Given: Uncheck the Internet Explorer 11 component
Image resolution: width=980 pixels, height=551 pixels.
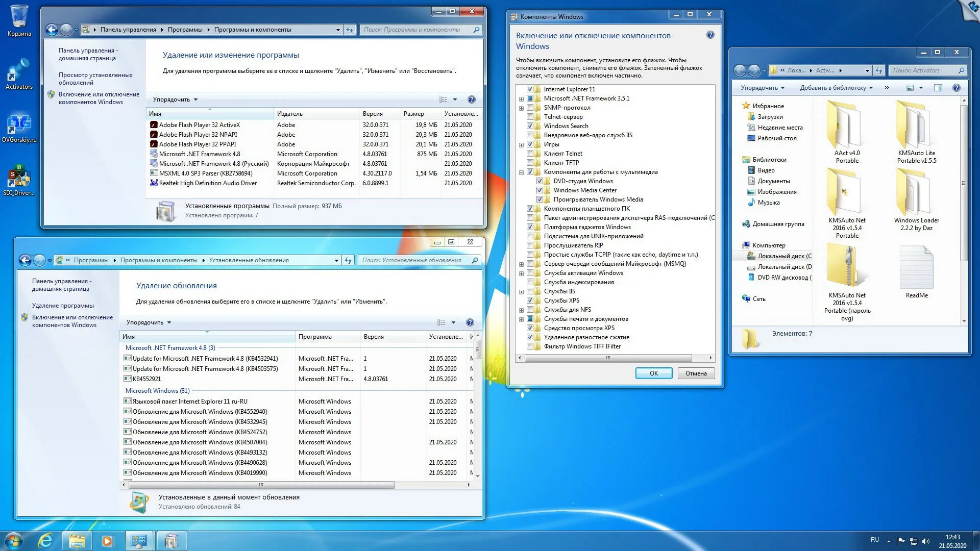Looking at the screenshot, I should 530,89.
